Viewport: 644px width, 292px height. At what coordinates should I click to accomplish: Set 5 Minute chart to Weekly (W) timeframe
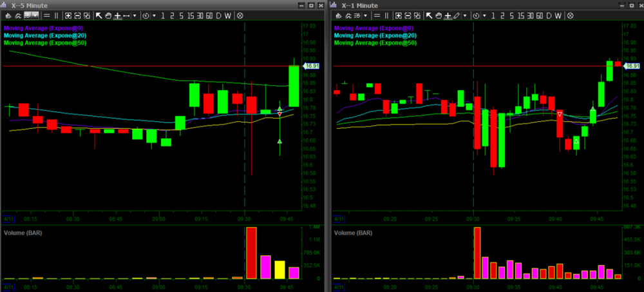point(227,15)
